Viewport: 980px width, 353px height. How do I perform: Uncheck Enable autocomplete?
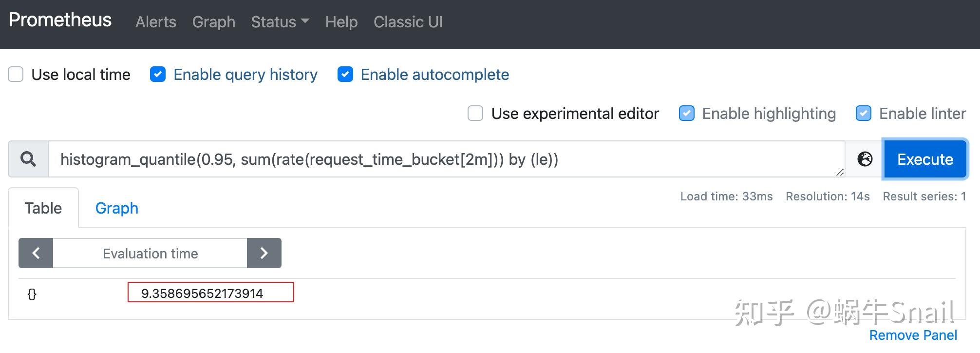tap(345, 75)
